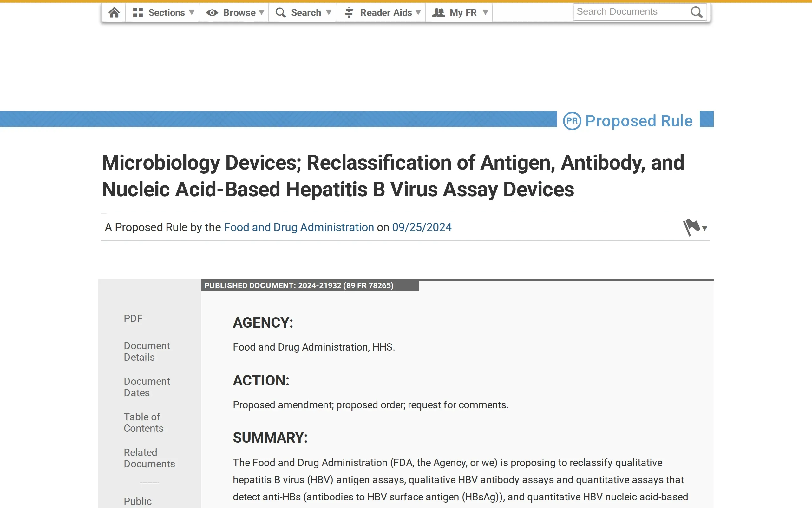The image size is (812, 508).
Task: Click 'Food and Drug Administration, HHS.' text
Action: coord(314,347)
